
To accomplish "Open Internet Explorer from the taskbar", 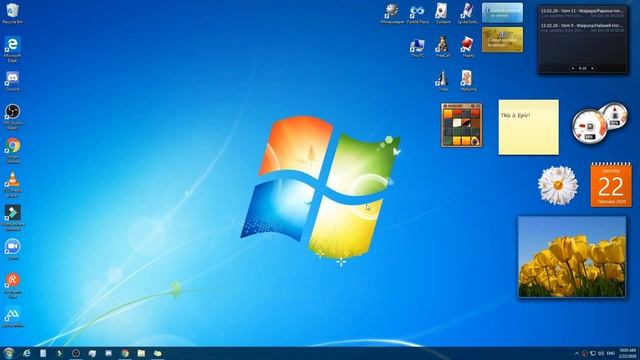I will point(27,353).
